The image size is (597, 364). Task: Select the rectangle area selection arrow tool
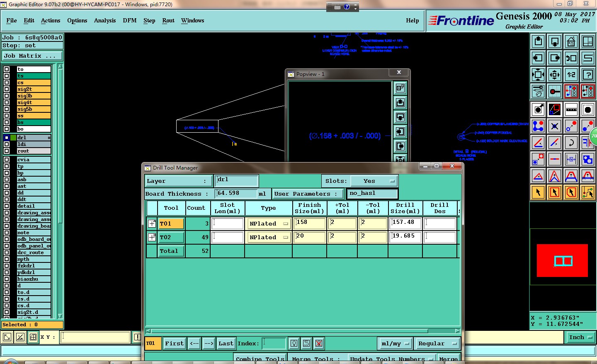pos(555,192)
